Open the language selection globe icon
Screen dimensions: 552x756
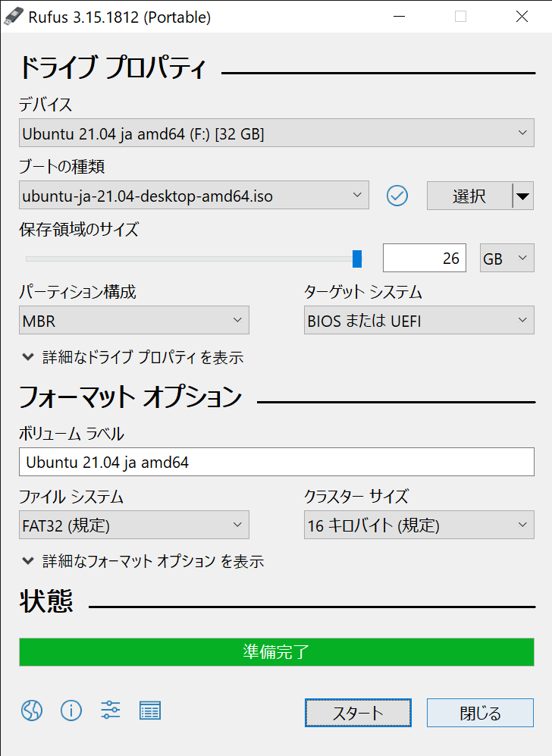coord(32,711)
